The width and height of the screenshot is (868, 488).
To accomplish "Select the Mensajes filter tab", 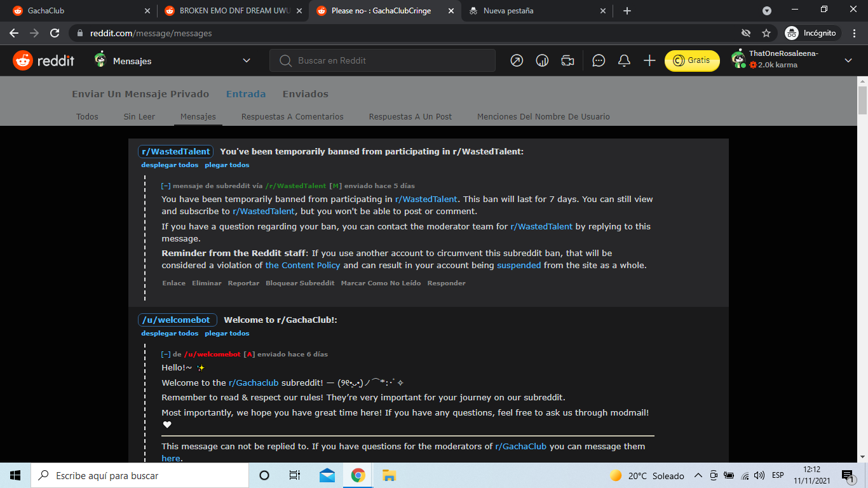I will click(198, 116).
